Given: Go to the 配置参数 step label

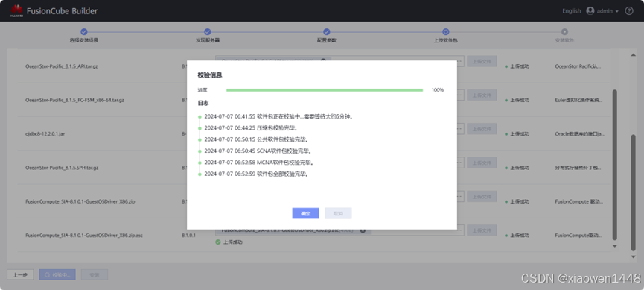Looking at the screenshot, I should click(x=327, y=40).
